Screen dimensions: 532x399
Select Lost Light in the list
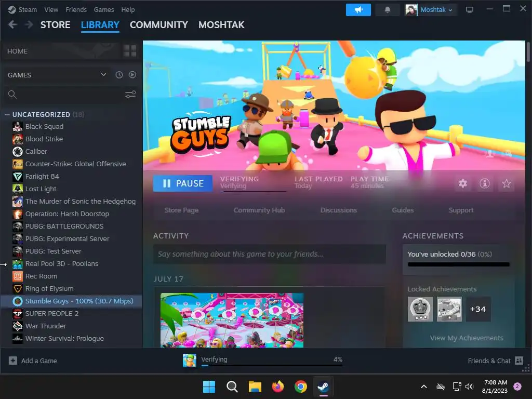[41, 189]
